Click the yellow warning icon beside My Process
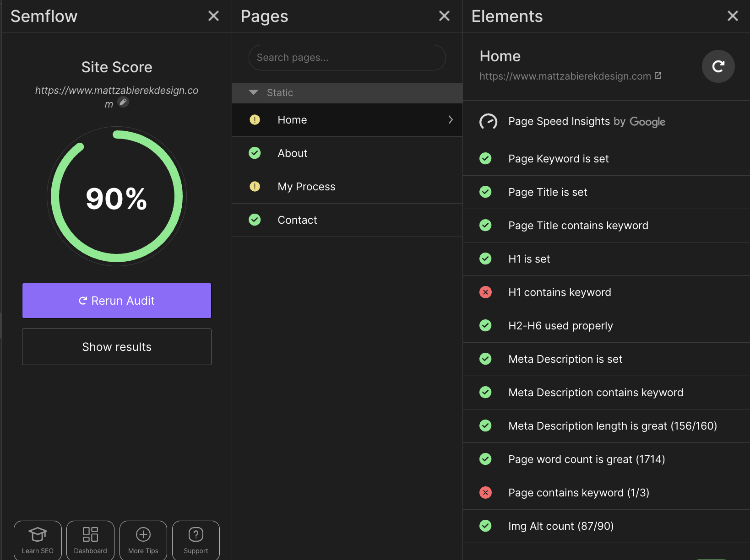Image resolution: width=750 pixels, height=560 pixels. pos(255,187)
